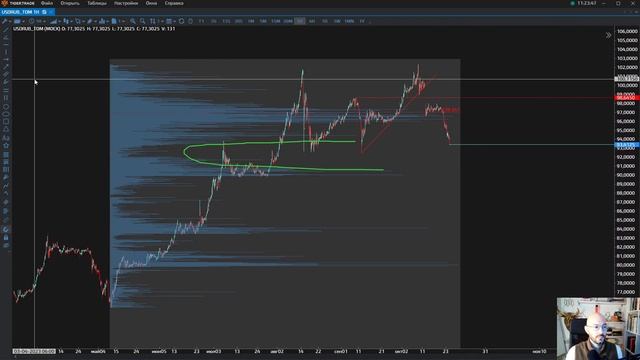Open the Окна menu
This screenshot has width=640, height=360.
point(151,3)
